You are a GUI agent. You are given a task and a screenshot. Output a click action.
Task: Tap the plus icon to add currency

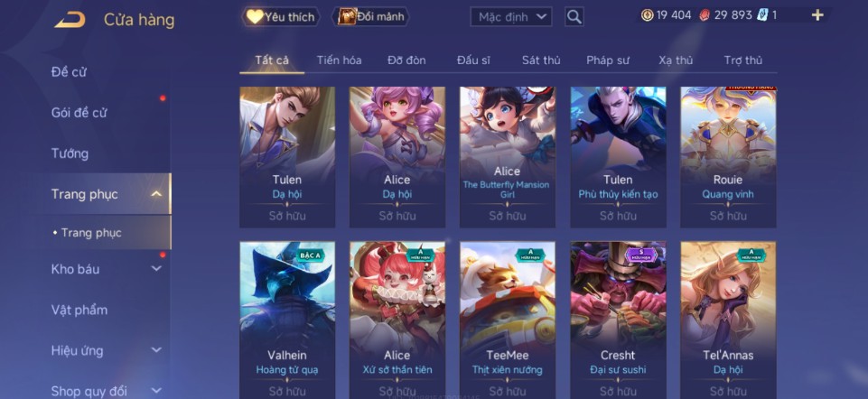[817, 15]
